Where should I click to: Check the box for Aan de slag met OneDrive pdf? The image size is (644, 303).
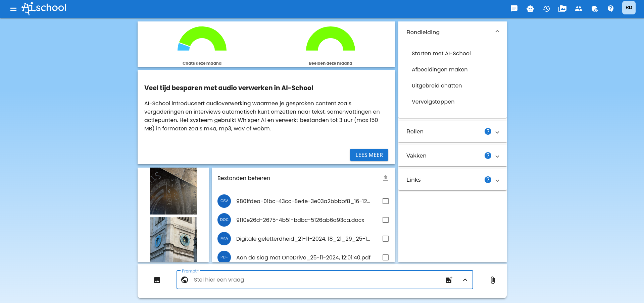(x=386, y=257)
